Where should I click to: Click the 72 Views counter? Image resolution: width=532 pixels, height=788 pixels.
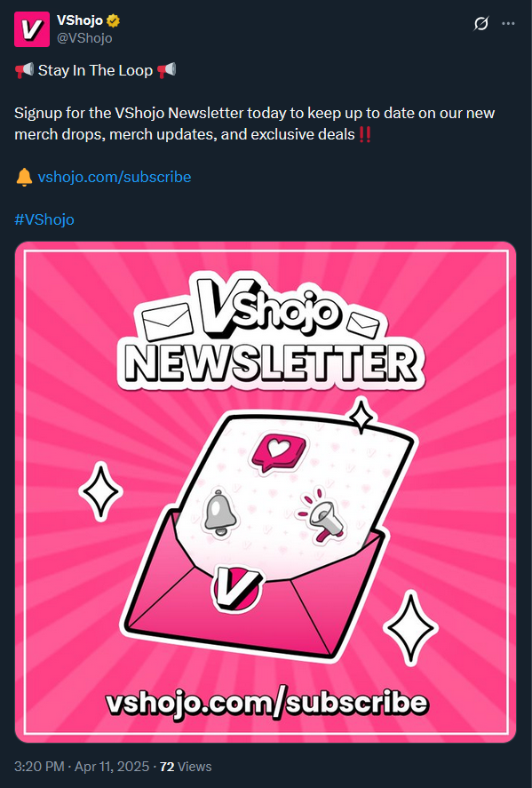click(x=186, y=767)
